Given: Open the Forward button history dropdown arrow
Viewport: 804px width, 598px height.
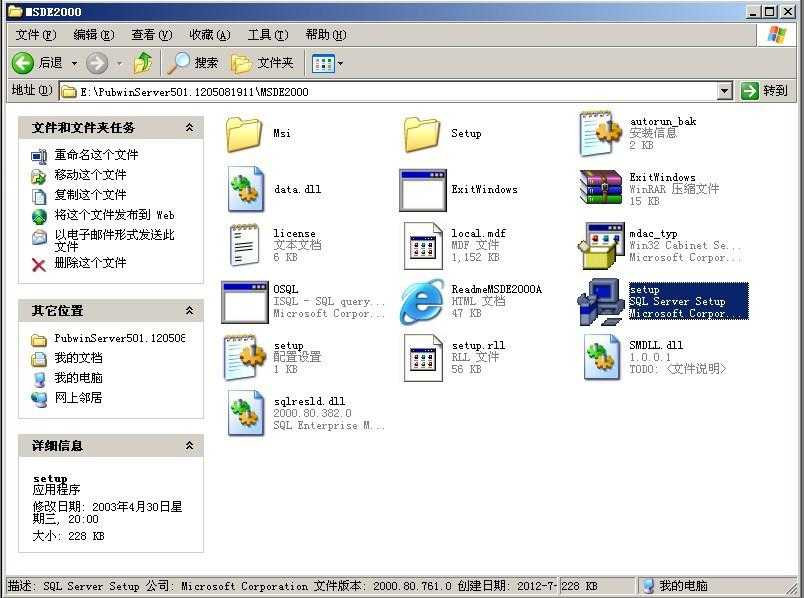Looking at the screenshot, I should click(119, 64).
